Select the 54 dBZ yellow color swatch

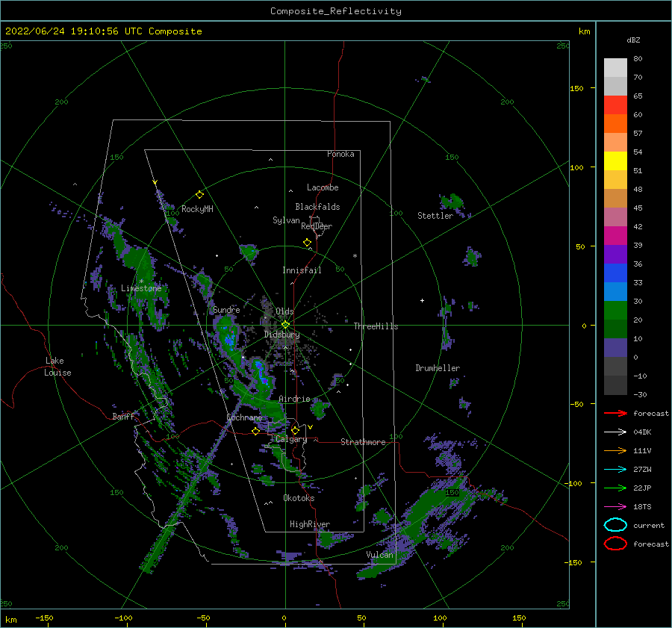615,161
